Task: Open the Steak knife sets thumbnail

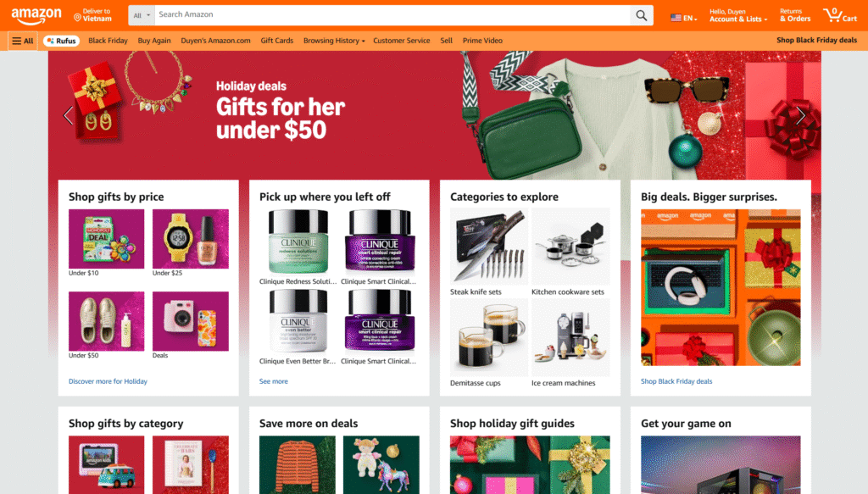Action: 489,247
